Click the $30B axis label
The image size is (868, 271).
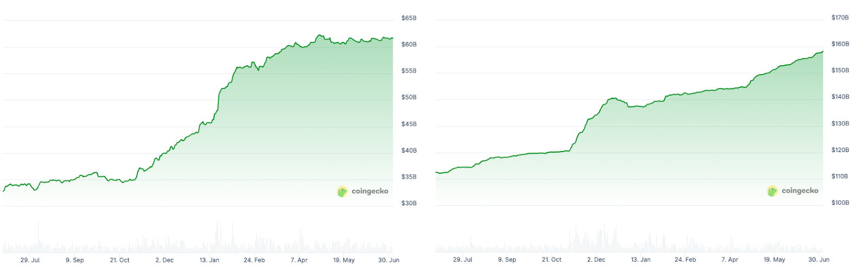pos(409,203)
